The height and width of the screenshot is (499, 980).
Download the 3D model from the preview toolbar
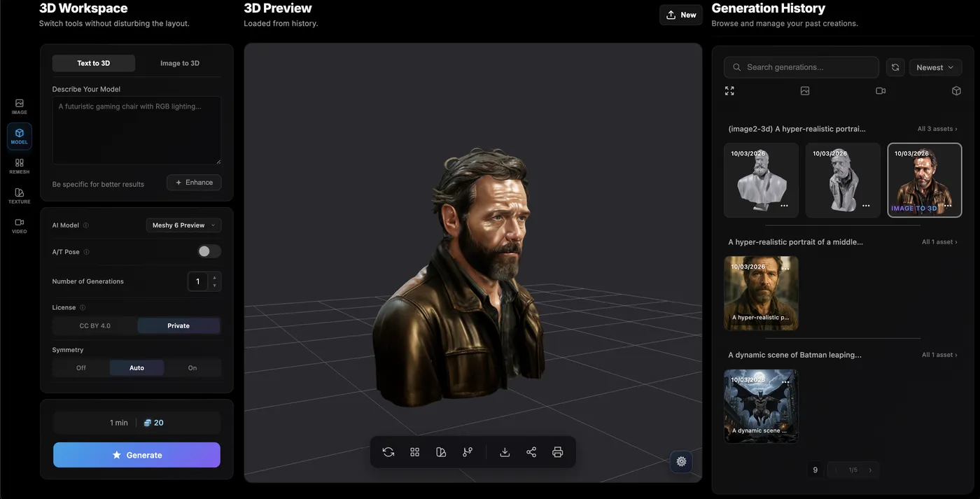(x=505, y=452)
